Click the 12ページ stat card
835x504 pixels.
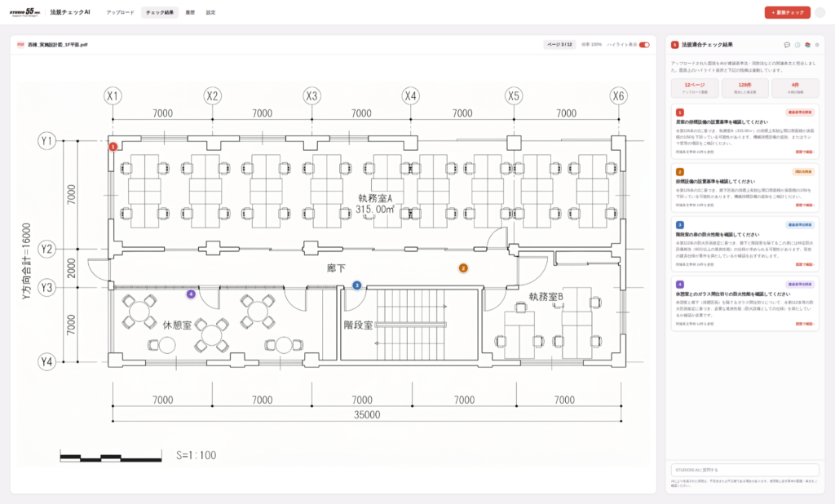click(x=695, y=88)
